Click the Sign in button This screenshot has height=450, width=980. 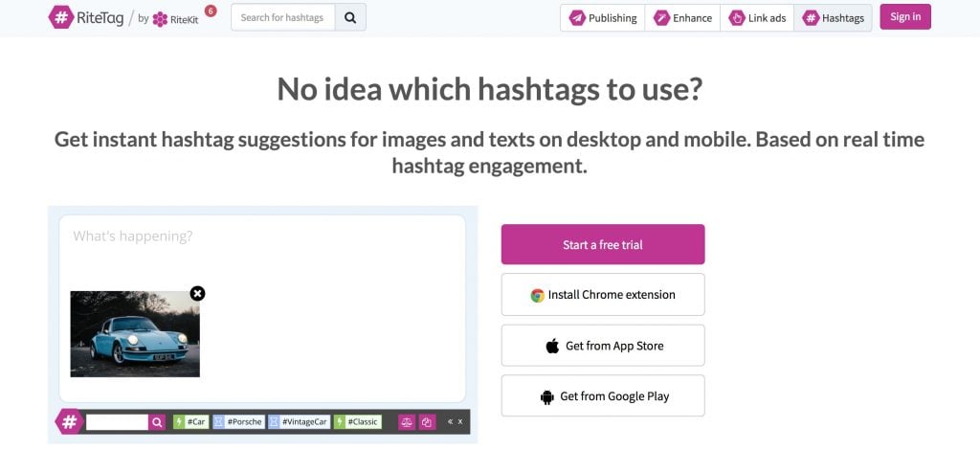tap(905, 17)
